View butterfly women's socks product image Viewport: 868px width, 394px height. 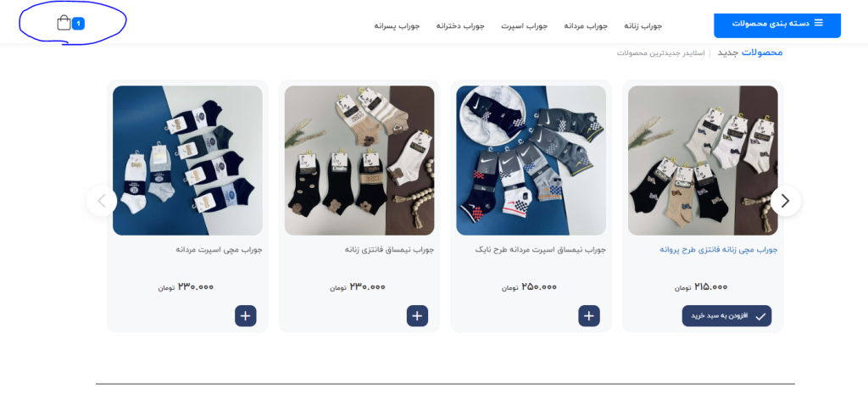[703, 160]
